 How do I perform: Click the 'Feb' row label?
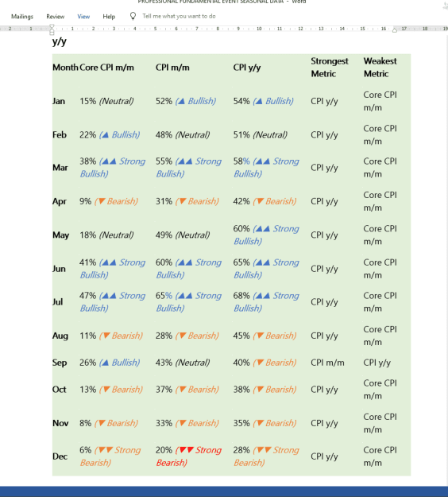60,134
